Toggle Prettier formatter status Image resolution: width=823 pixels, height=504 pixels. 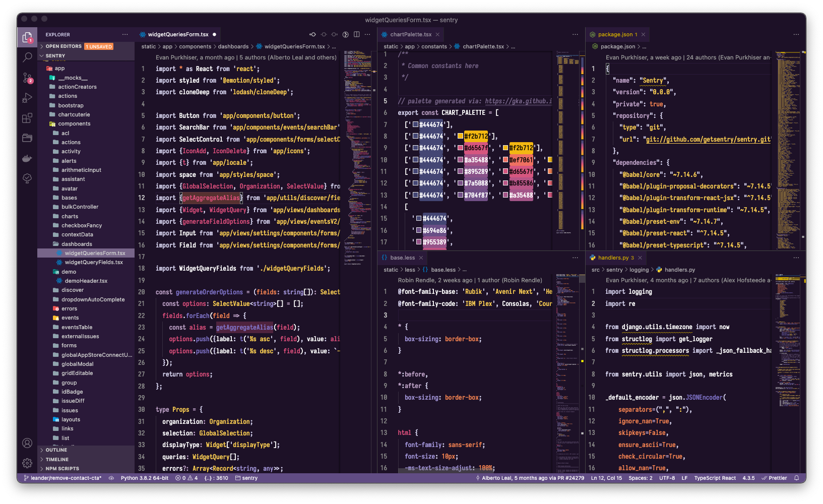coord(774,478)
